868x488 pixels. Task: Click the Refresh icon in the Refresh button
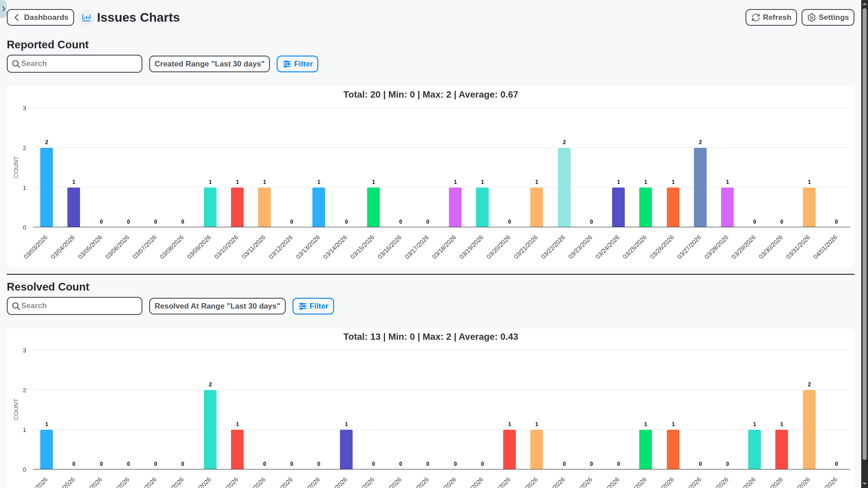(x=755, y=17)
